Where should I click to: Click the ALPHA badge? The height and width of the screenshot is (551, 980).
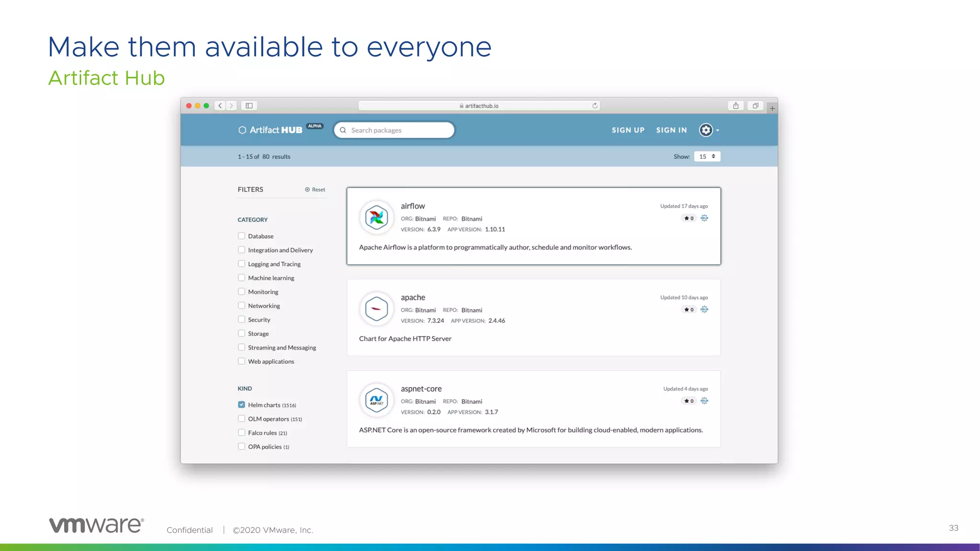click(x=315, y=126)
